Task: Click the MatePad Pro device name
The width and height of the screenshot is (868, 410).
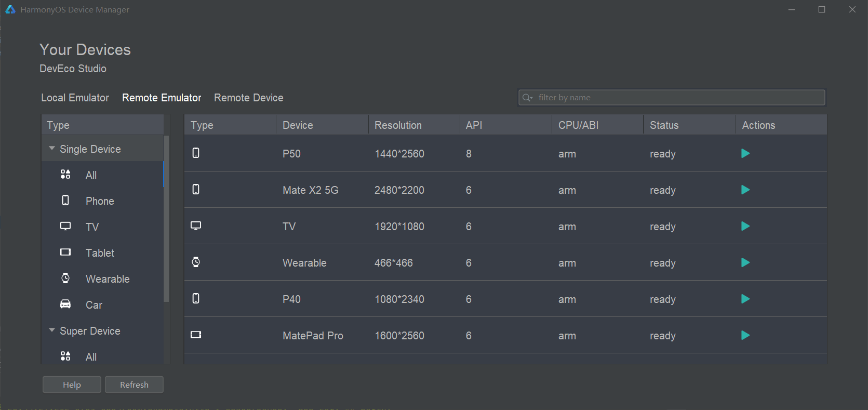Action: point(313,336)
